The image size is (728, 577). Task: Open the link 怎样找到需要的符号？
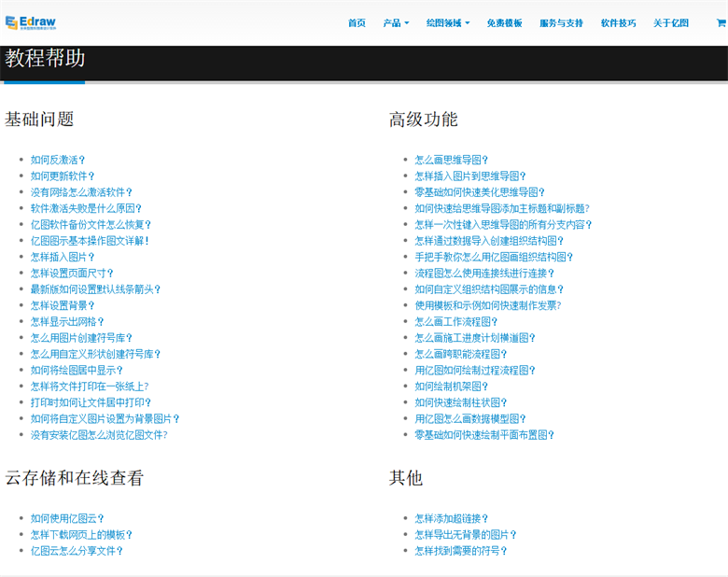pos(460,551)
